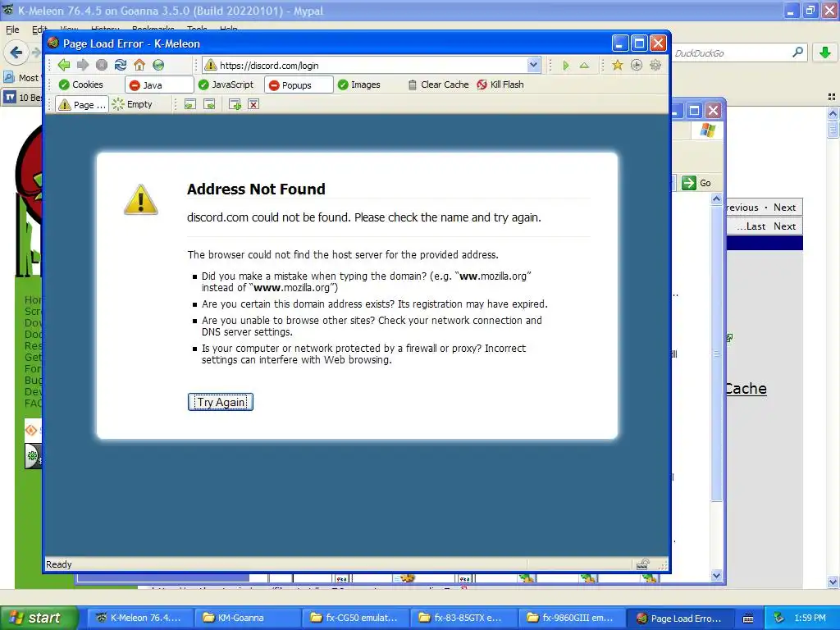
Task: Click the system tray icon beside the clock
Action: coord(779,618)
